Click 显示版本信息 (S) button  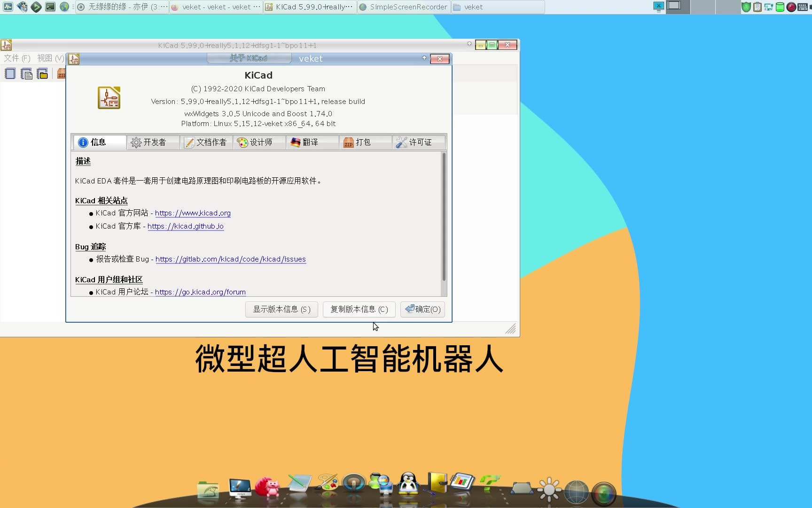coord(281,310)
